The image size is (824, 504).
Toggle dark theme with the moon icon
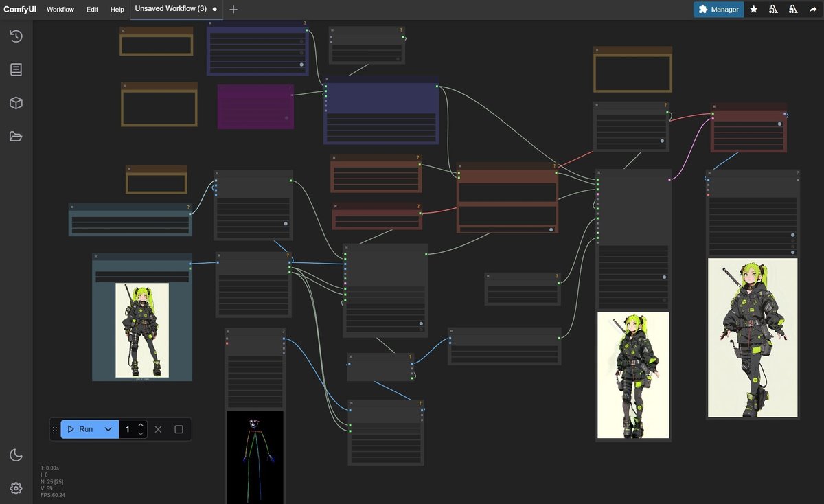(x=16, y=455)
